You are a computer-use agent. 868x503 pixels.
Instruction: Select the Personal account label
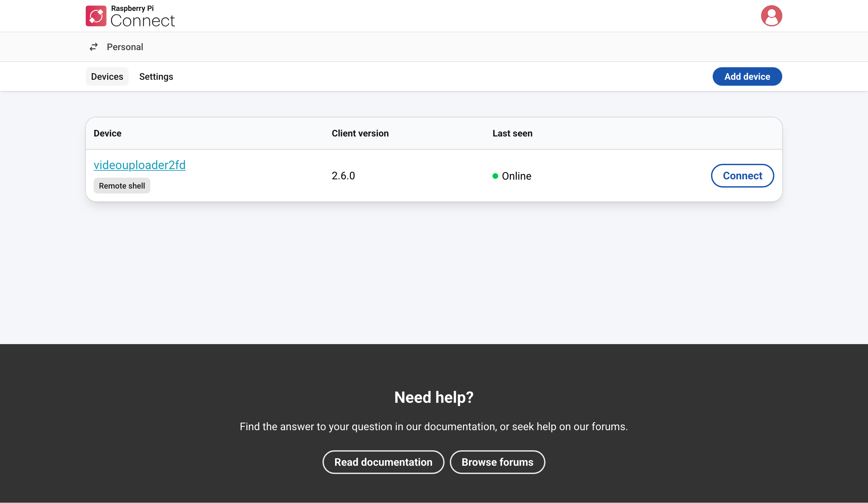click(125, 47)
